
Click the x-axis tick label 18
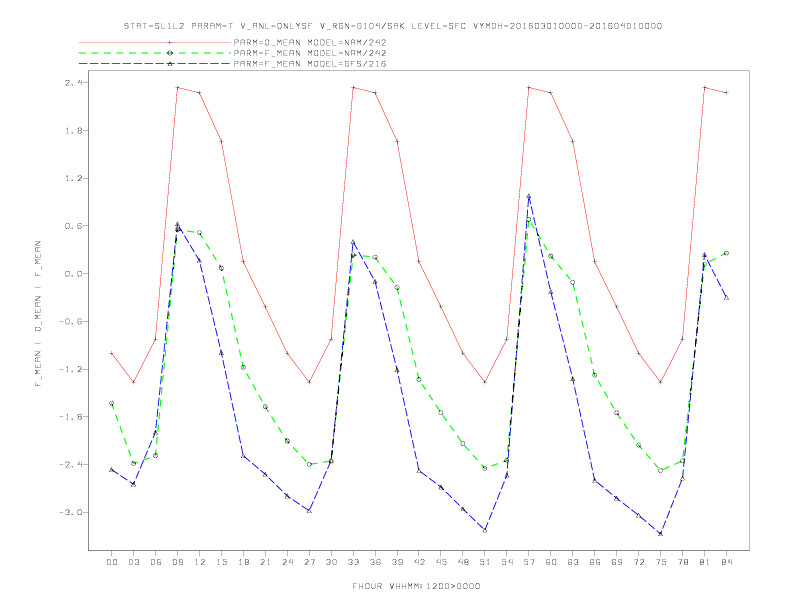243,562
